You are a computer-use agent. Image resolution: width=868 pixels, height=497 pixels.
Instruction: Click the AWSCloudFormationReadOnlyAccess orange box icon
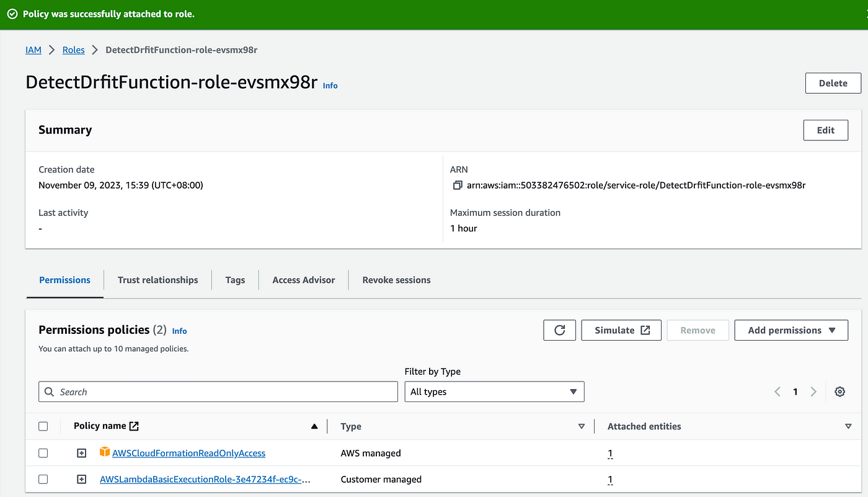click(x=105, y=452)
